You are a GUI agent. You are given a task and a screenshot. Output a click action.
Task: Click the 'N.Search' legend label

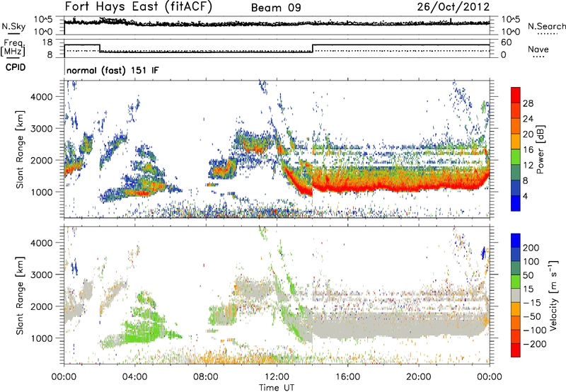[x=547, y=26]
